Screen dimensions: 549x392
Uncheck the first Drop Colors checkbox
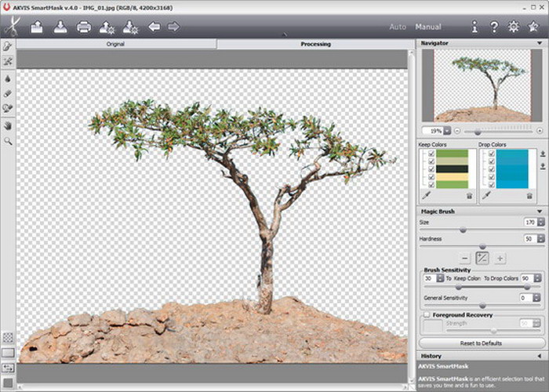[x=492, y=154]
